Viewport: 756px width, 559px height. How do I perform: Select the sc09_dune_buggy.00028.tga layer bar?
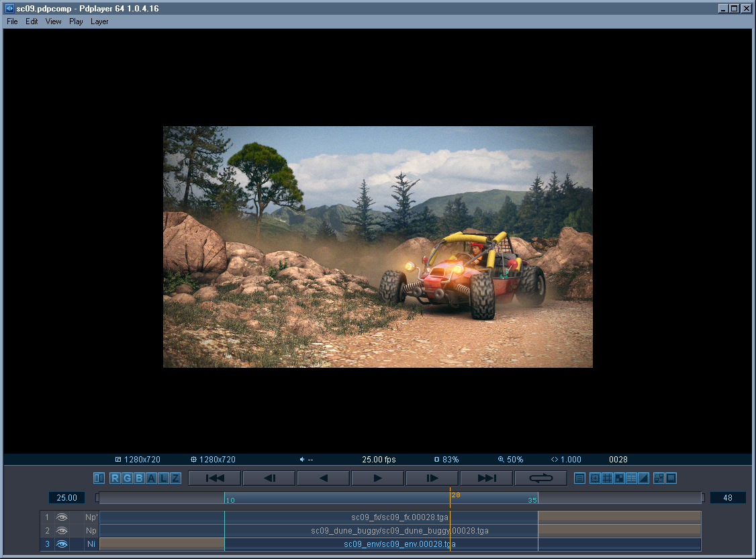(x=399, y=531)
